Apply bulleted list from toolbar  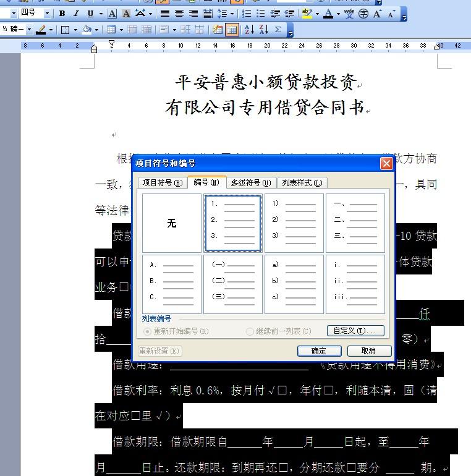click(x=261, y=14)
